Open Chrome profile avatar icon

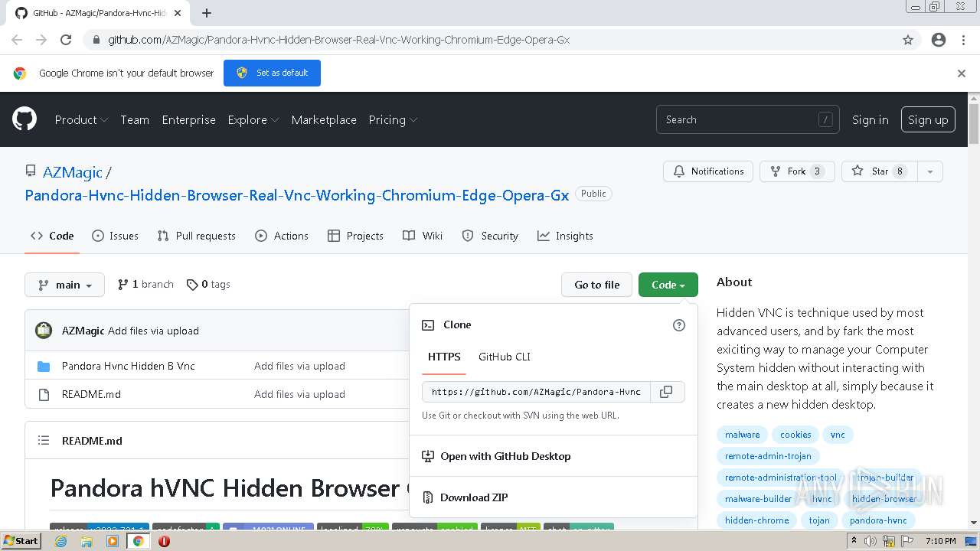[x=939, y=40]
